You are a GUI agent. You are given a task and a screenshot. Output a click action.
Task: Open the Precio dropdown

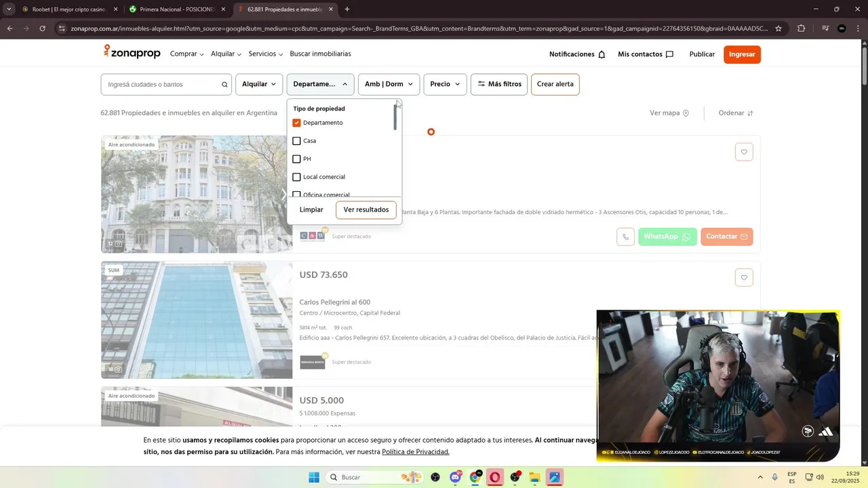446,84
